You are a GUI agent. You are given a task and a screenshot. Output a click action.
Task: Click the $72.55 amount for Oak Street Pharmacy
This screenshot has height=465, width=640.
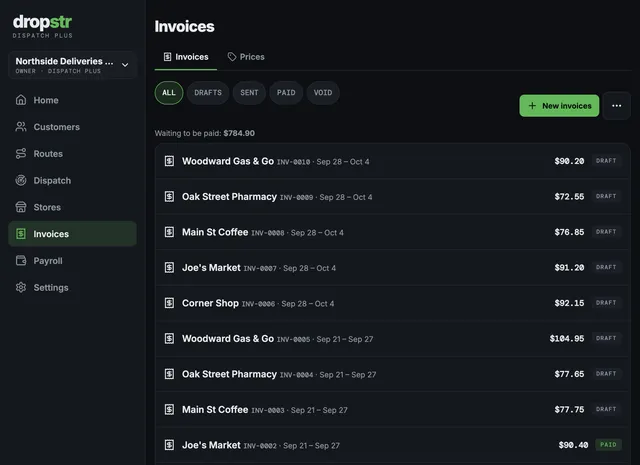[x=569, y=196]
